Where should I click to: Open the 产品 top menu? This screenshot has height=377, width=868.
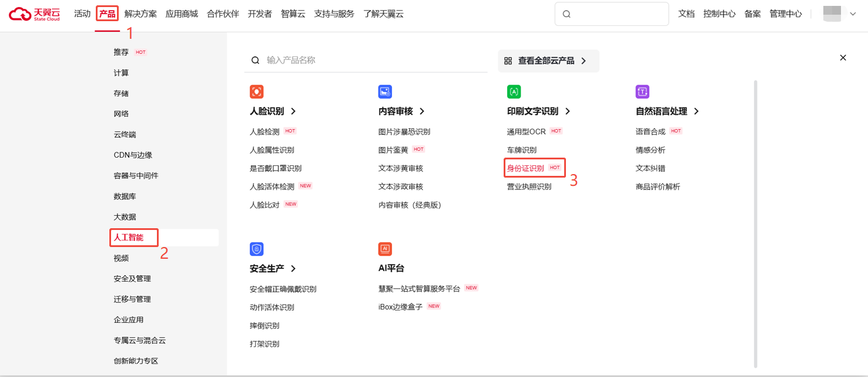pyautogui.click(x=108, y=14)
